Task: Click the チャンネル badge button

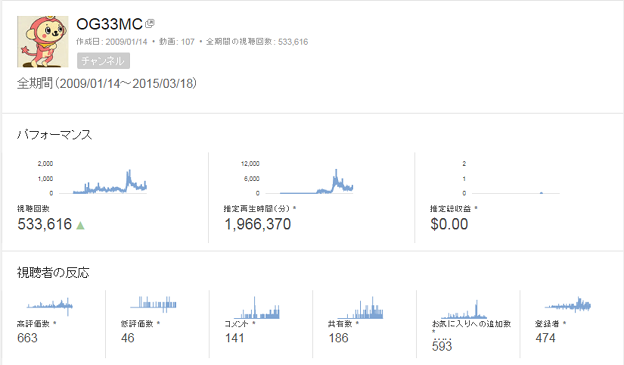Action: click(103, 61)
